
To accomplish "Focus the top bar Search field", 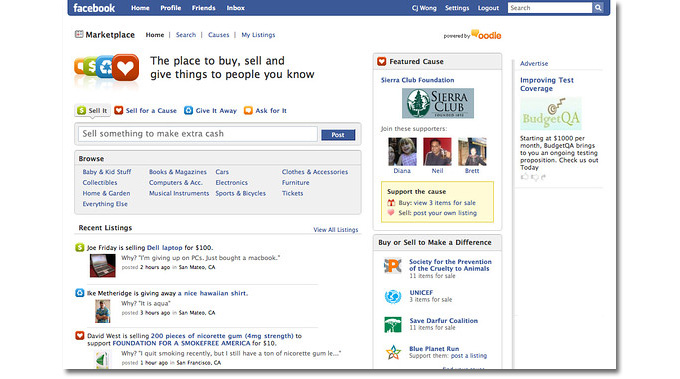I will point(550,8).
